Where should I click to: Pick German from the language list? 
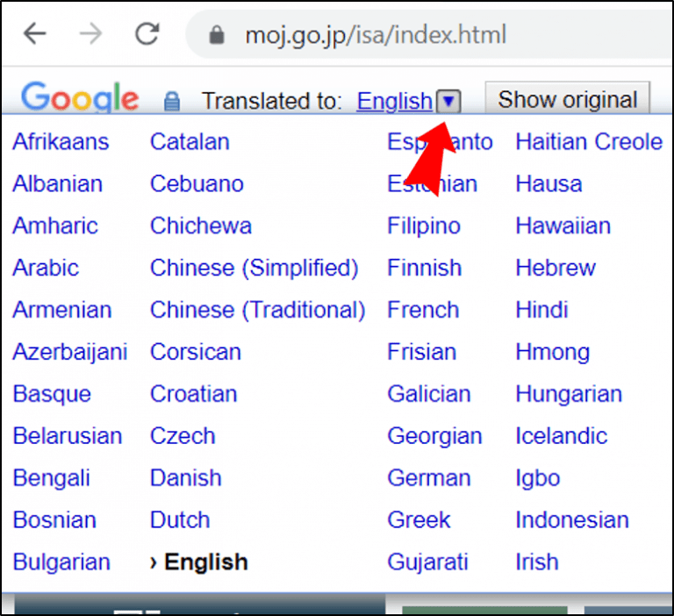429,478
